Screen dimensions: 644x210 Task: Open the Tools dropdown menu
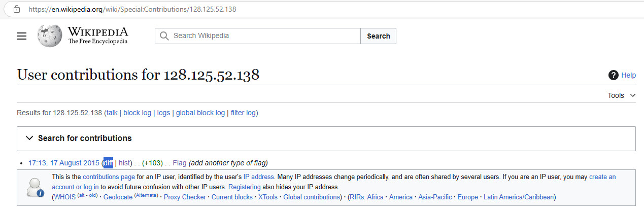coord(622,95)
